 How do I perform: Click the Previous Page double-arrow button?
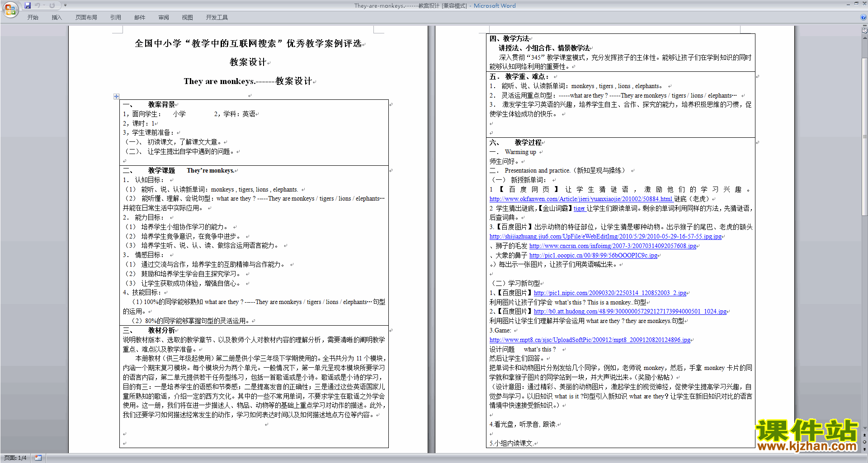pos(864,435)
